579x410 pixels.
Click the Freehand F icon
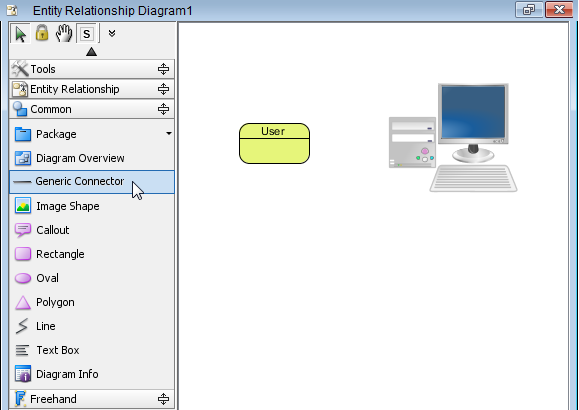click(20, 399)
